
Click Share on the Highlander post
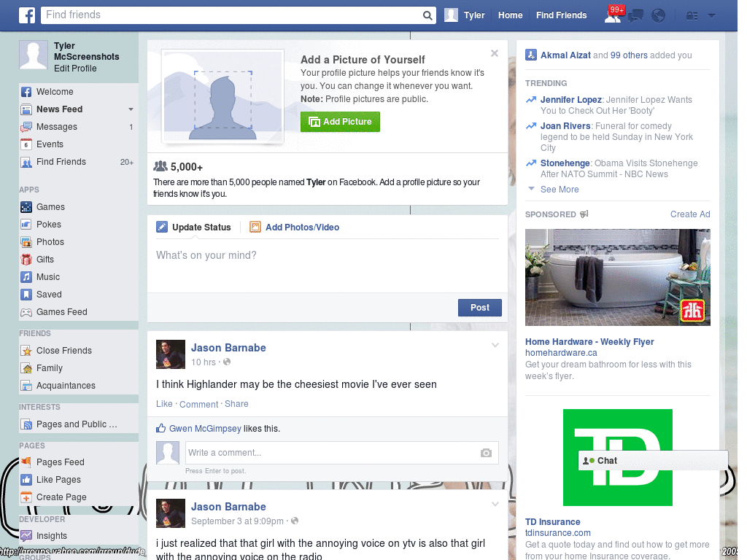236,404
